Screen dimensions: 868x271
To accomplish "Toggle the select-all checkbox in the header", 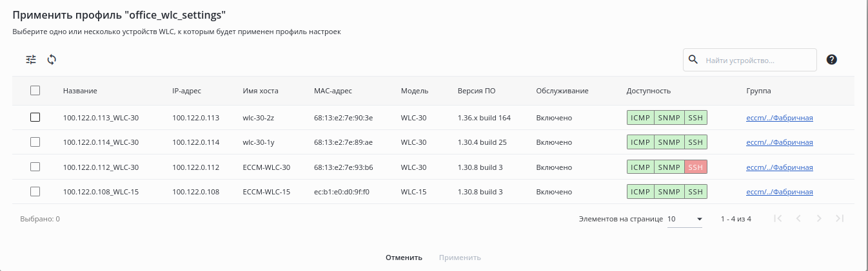I will (35, 91).
